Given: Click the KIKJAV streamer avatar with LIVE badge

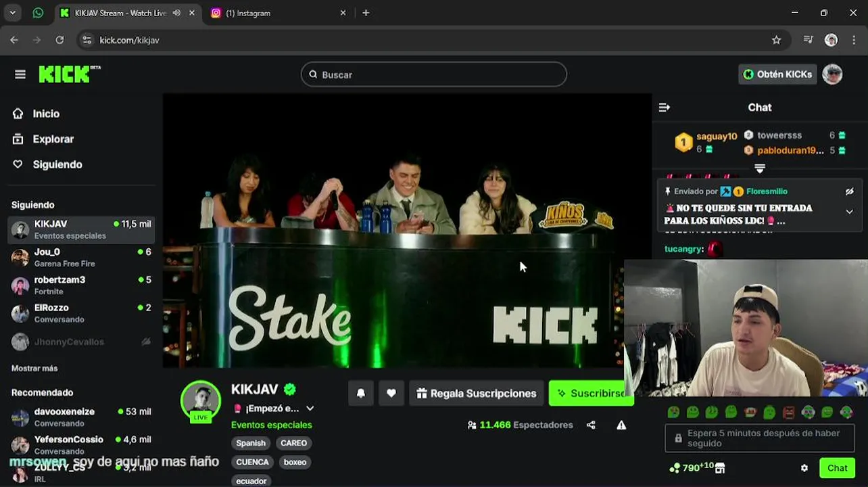Looking at the screenshot, I should click(x=201, y=401).
